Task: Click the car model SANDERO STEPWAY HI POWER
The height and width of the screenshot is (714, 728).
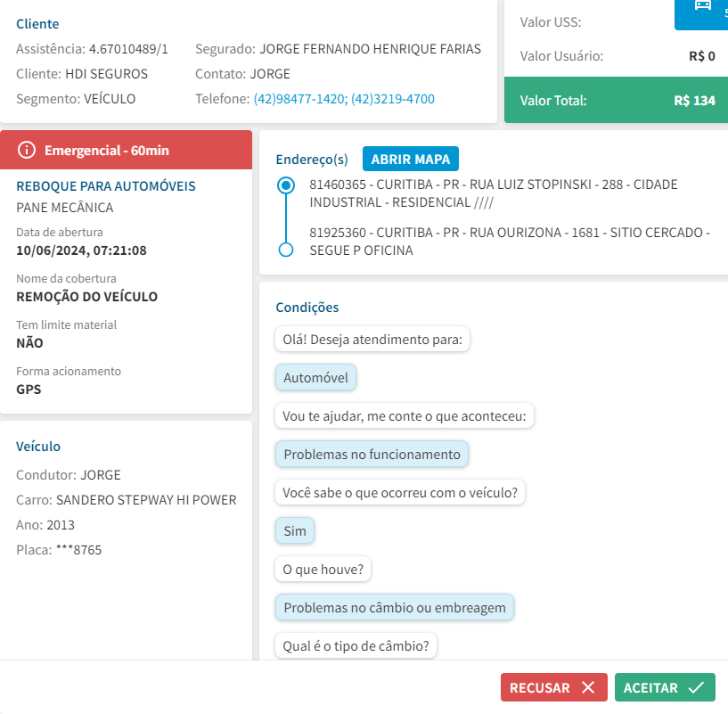Action: click(x=146, y=500)
